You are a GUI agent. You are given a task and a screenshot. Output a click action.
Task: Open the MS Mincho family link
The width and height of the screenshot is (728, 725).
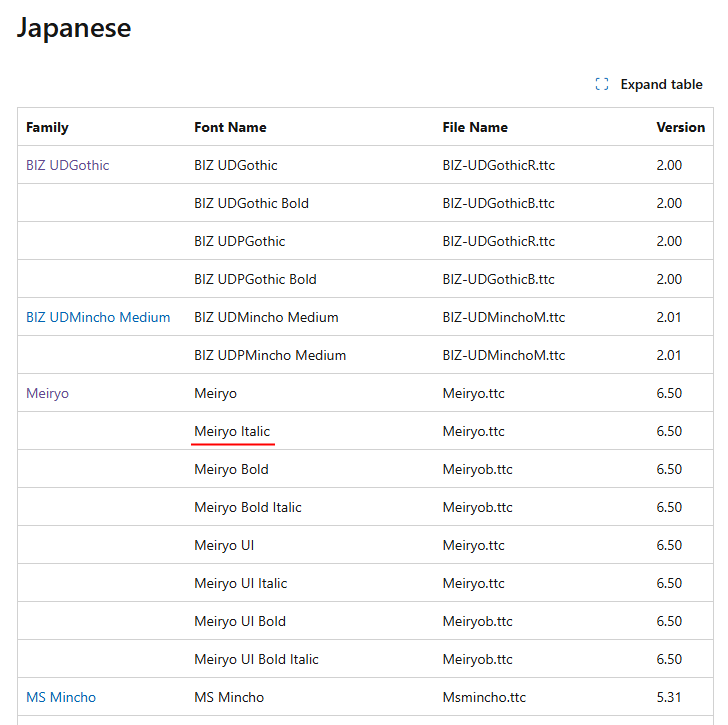pos(61,697)
